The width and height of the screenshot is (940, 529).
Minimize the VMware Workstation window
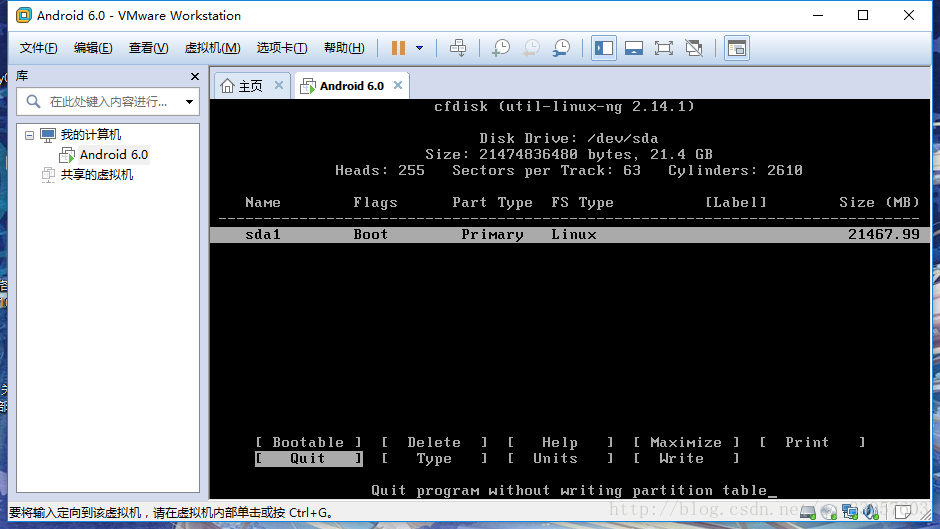[x=818, y=15]
